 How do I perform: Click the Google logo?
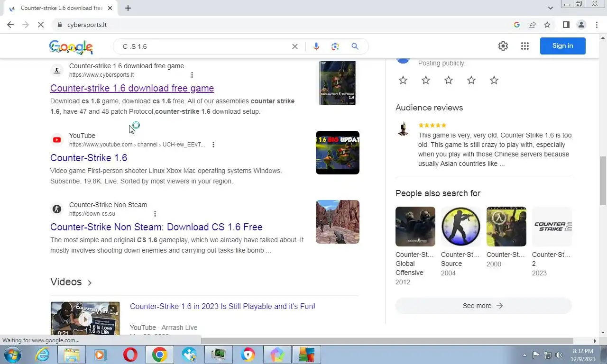coord(71,47)
